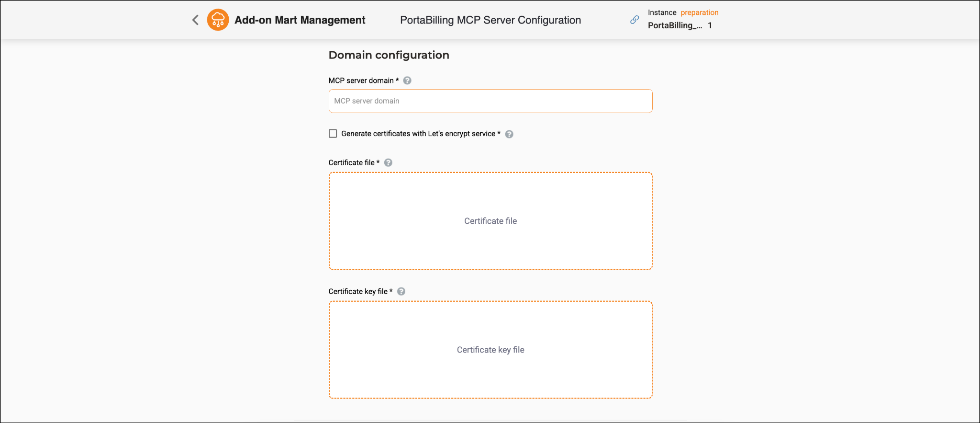Image resolution: width=980 pixels, height=423 pixels.
Task: Click the truncated 'PortaBilling_...' instance name
Action: [675, 25]
